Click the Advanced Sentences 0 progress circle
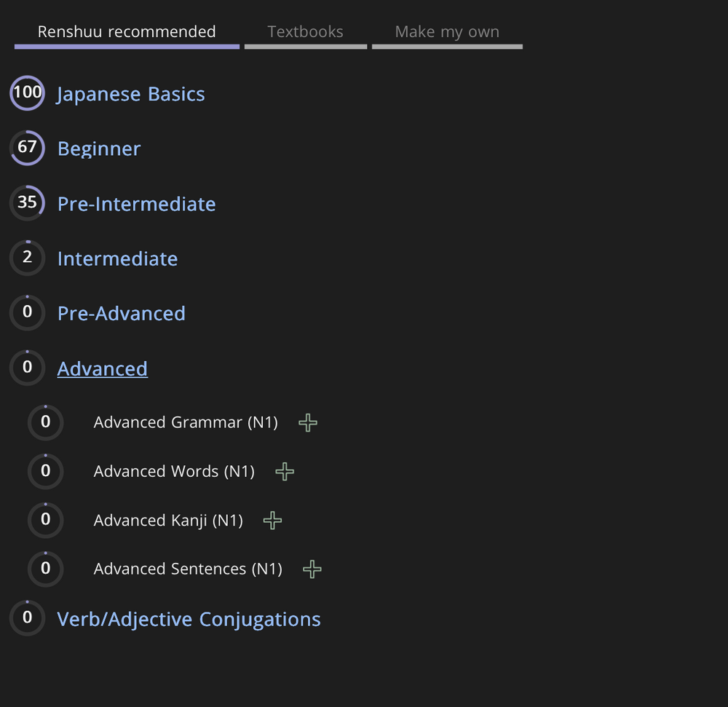Image resolution: width=728 pixels, height=707 pixels. (45, 569)
